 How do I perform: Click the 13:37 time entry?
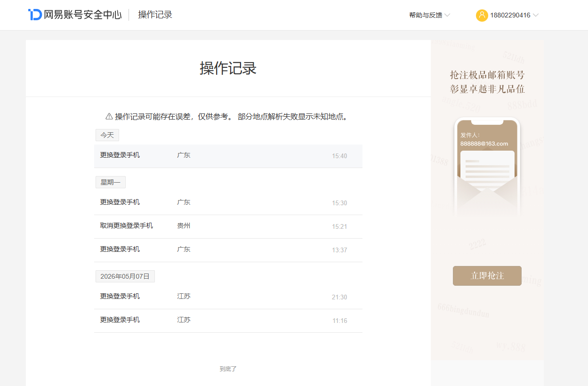(x=339, y=250)
